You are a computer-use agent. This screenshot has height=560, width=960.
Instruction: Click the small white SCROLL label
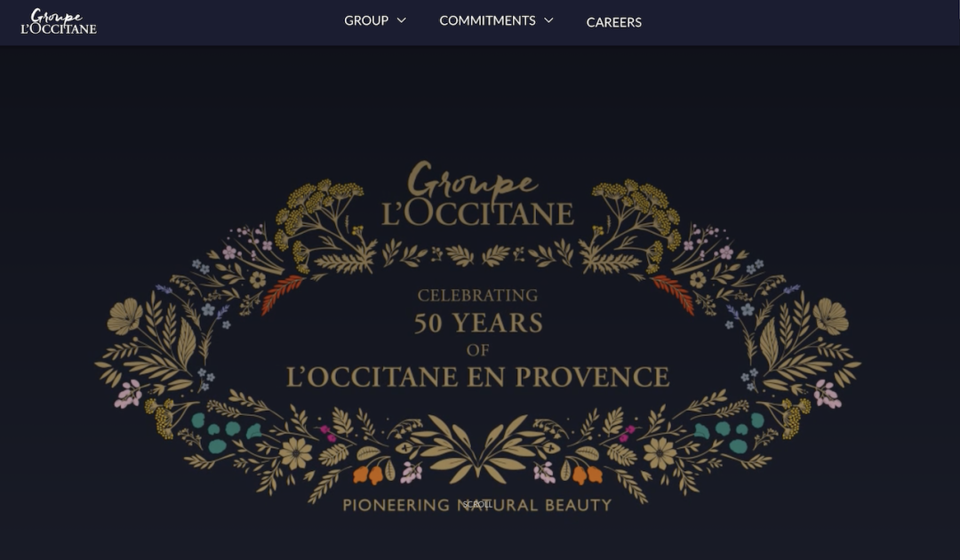(x=477, y=505)
